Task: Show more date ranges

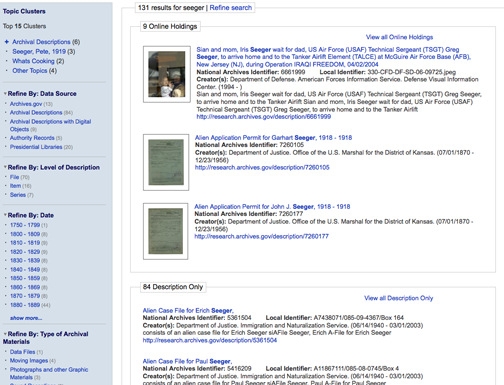Action: tap(26, 318)
